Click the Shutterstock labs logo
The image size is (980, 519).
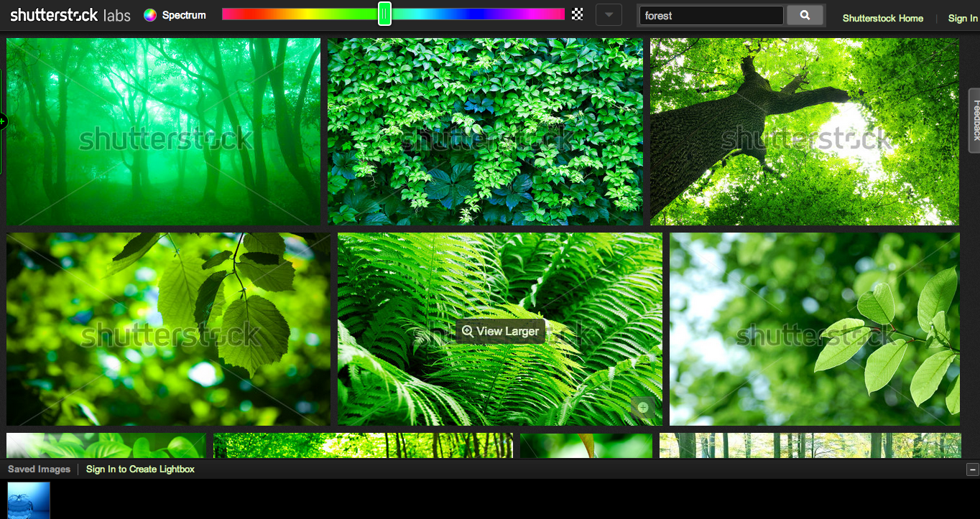[70, 14]
